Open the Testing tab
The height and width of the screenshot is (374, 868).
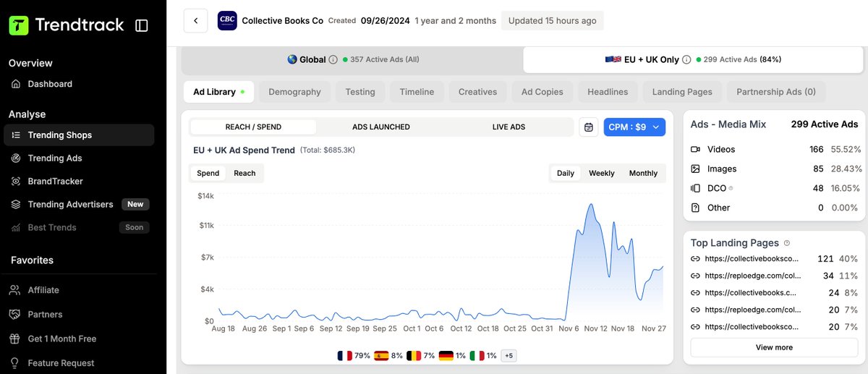tap(360, 92)
